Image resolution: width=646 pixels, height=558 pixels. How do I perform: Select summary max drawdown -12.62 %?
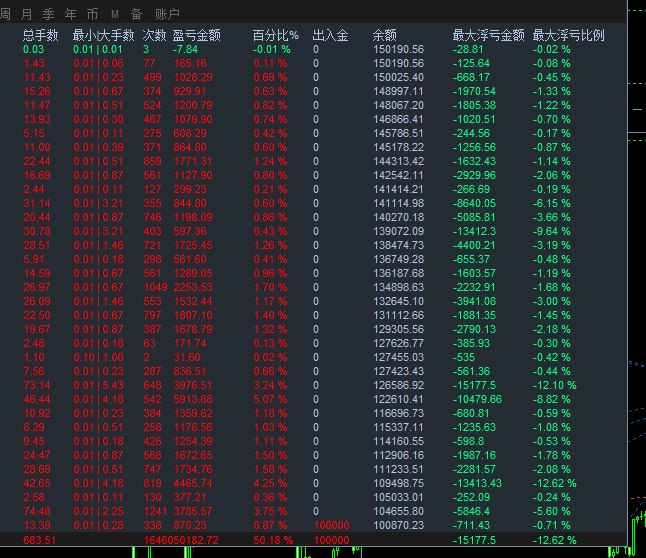tap(555, 541)
